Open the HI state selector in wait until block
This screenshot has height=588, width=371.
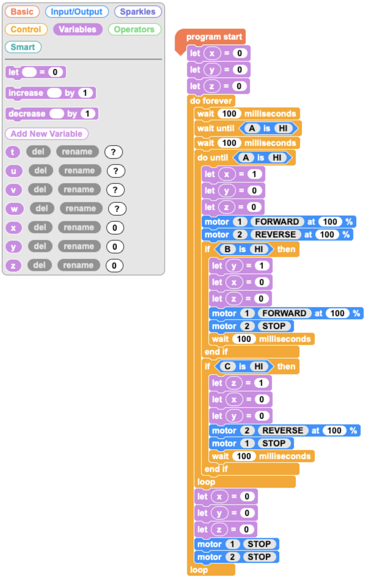(283, 128)
